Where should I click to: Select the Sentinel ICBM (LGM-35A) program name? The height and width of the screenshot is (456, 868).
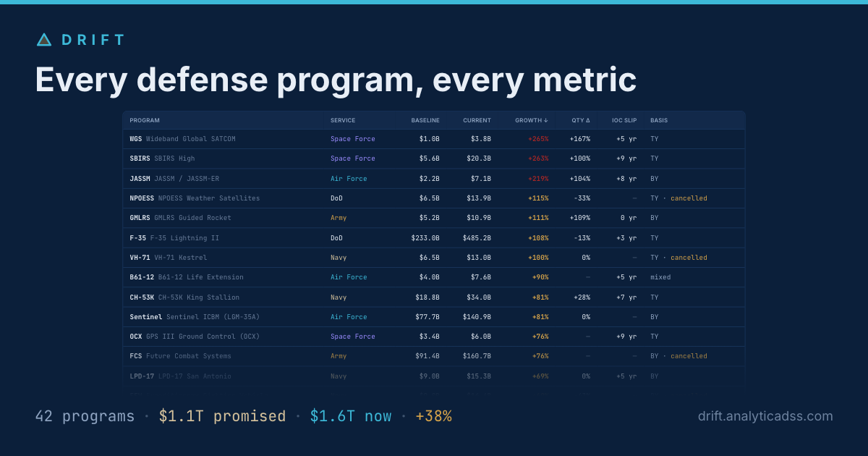click(195, 317)
